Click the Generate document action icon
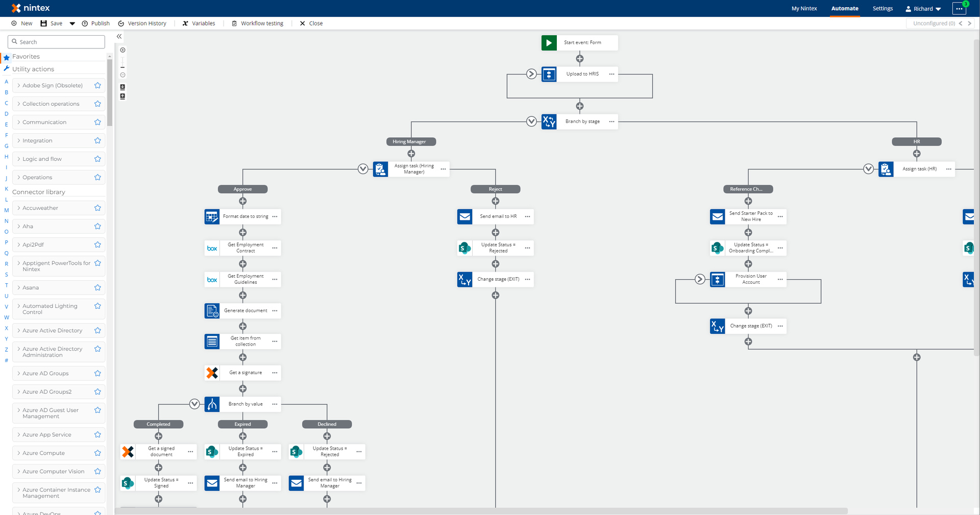This screenshot has height=515, width=980. [x=212, y=311]
